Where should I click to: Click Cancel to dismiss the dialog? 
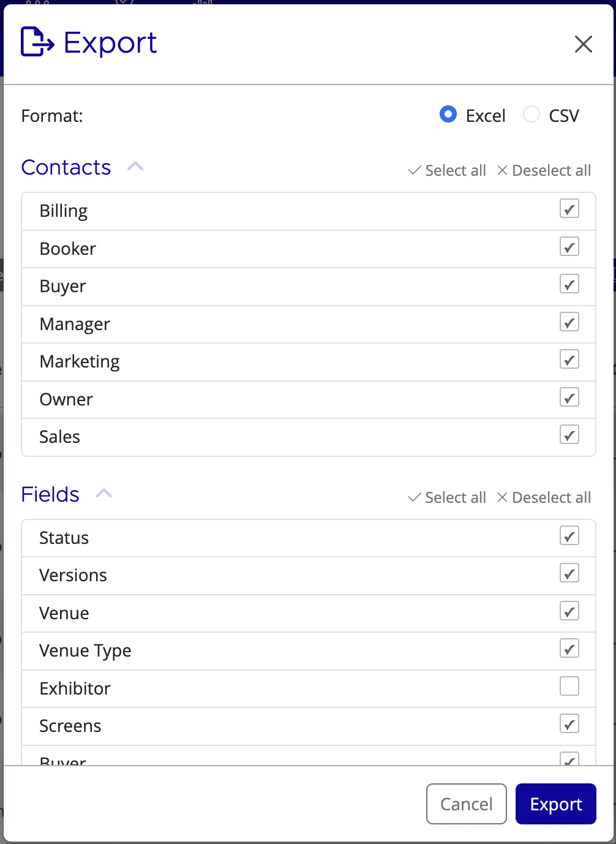click(466, 804)
